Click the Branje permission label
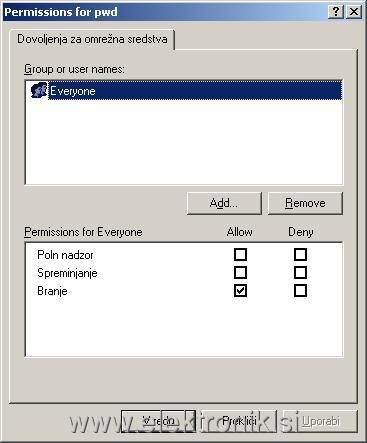This screenshot has height=443, width=367. 52,291
